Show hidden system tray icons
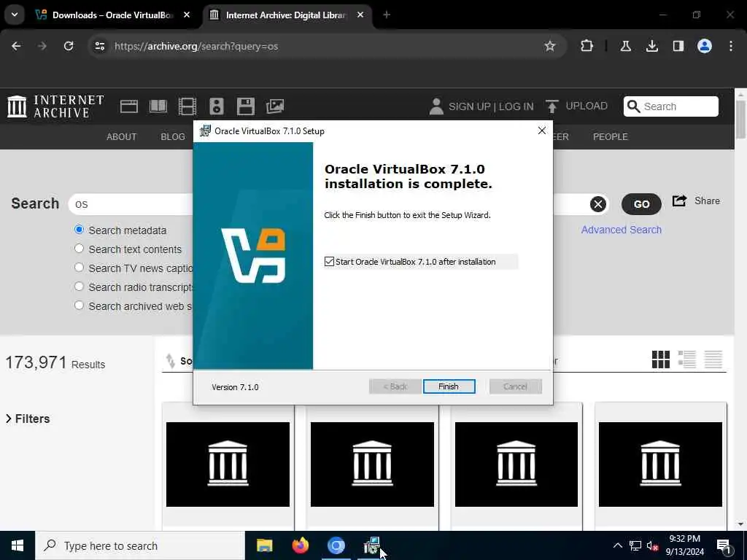The image size is (747, 560). click(x=617, y=545)
